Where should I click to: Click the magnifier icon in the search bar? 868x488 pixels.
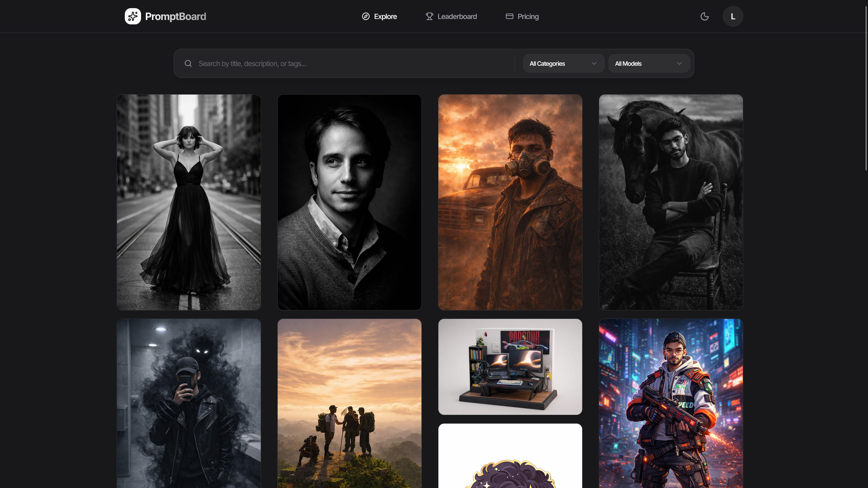click(x=188, y=63)
